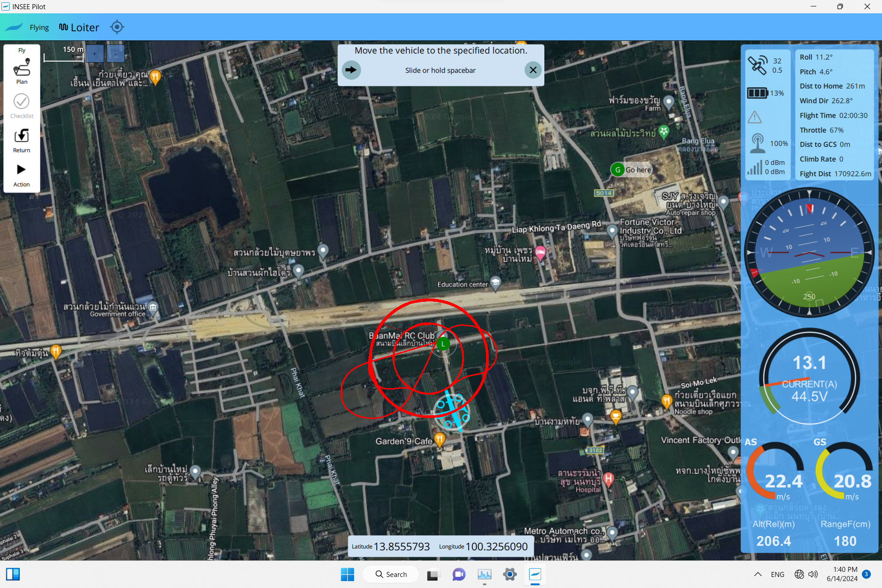Viewport: 882px width, 588px height.
Task: Open Task View on the taskbar
Action: [x=432, y=574]
